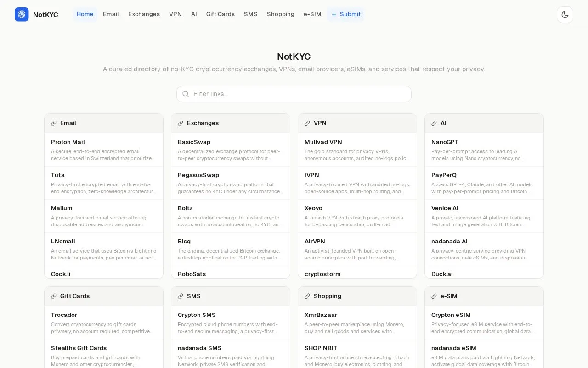Click the plus icon on the Submit button
This screenshot has height=368, width=588.
tap(334, 15)
